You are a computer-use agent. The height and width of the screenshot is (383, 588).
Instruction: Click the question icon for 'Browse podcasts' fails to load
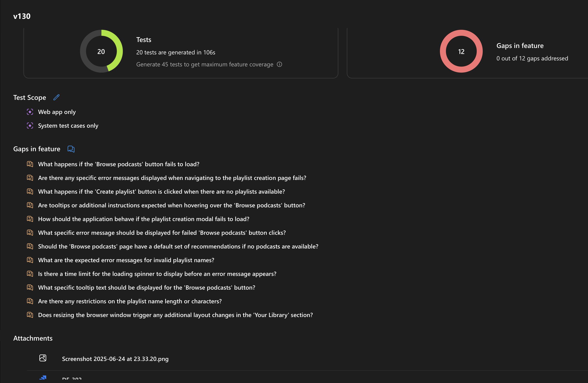[x=30, y=164]
